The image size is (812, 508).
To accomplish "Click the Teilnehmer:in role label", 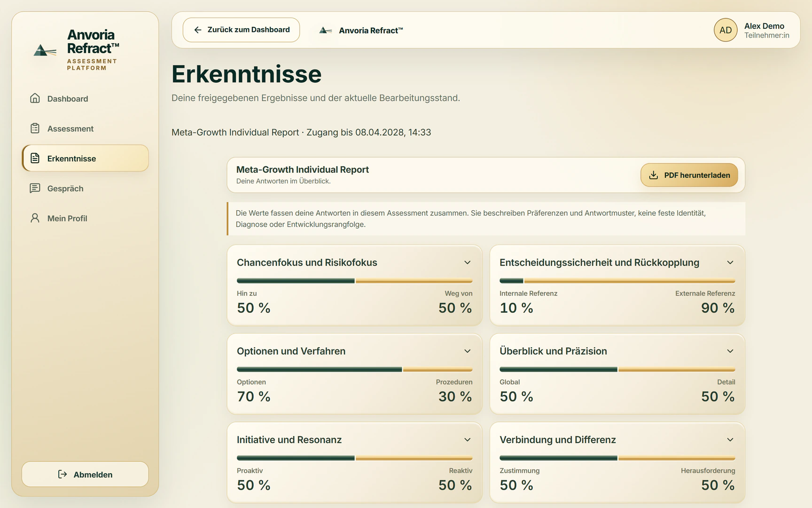I will tap(766, 35).
